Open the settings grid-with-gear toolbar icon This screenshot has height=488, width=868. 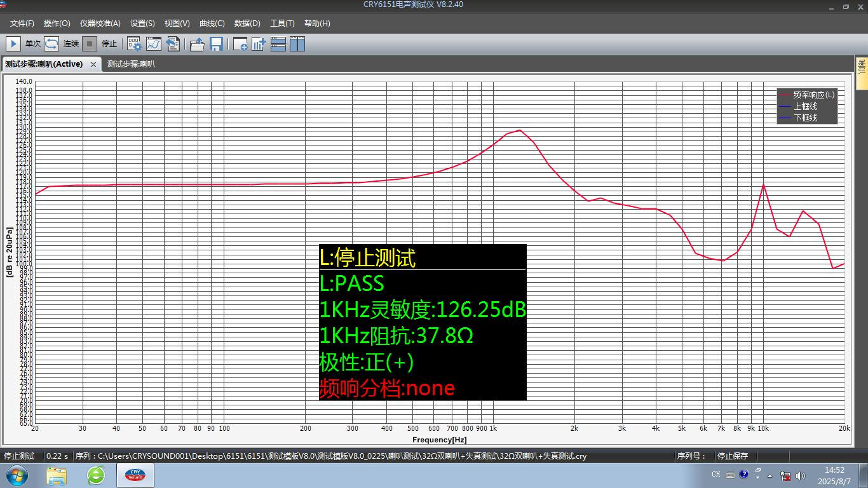135,44
